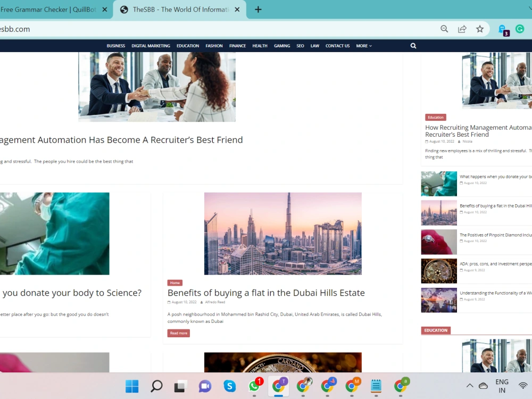This screenshot has height=399, width=532.
Task: Click the Dubai skyline article image
Action: click(283, 234)
